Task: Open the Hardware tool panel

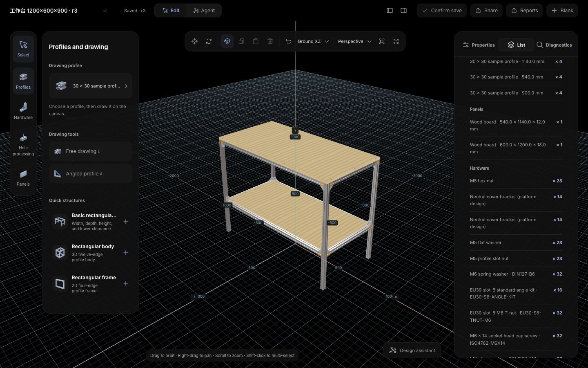Action: 23,111
